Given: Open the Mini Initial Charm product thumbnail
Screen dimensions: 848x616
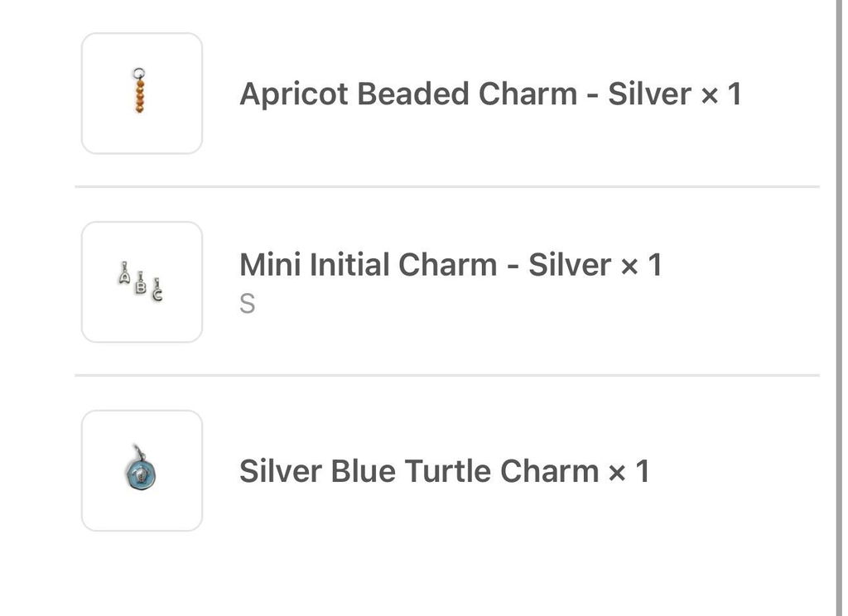Looking at the screenshot, I should pyautogui.click(x=142, y=282).
